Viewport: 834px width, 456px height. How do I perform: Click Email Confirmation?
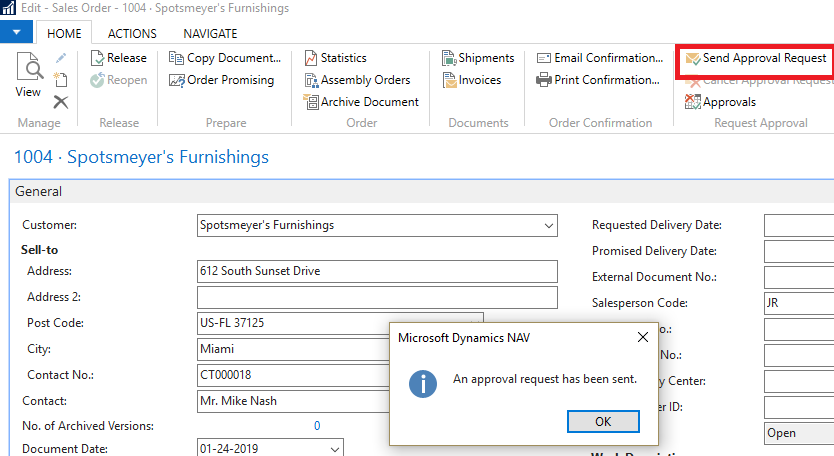coord(600,57)
